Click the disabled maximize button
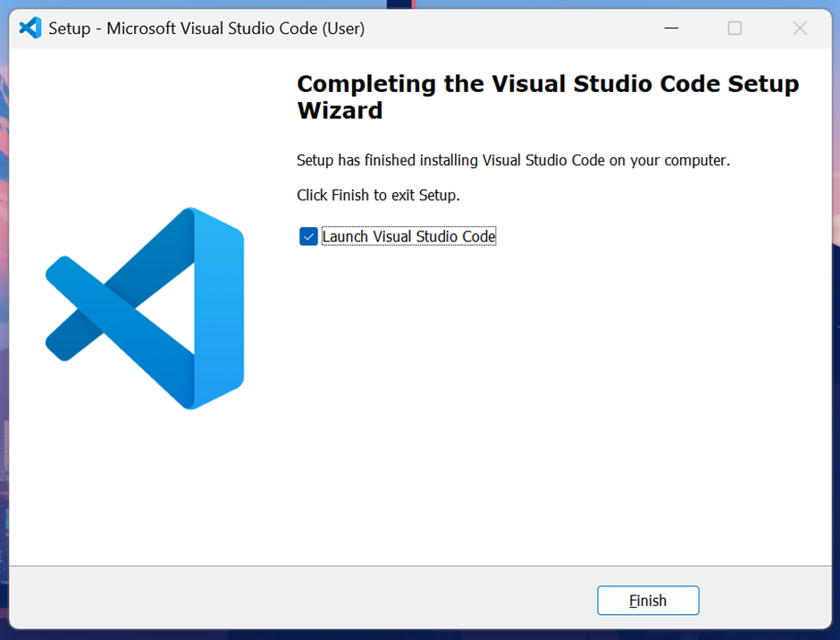The height and width of the screenshot is (640, 840). (x=735, y=28)
